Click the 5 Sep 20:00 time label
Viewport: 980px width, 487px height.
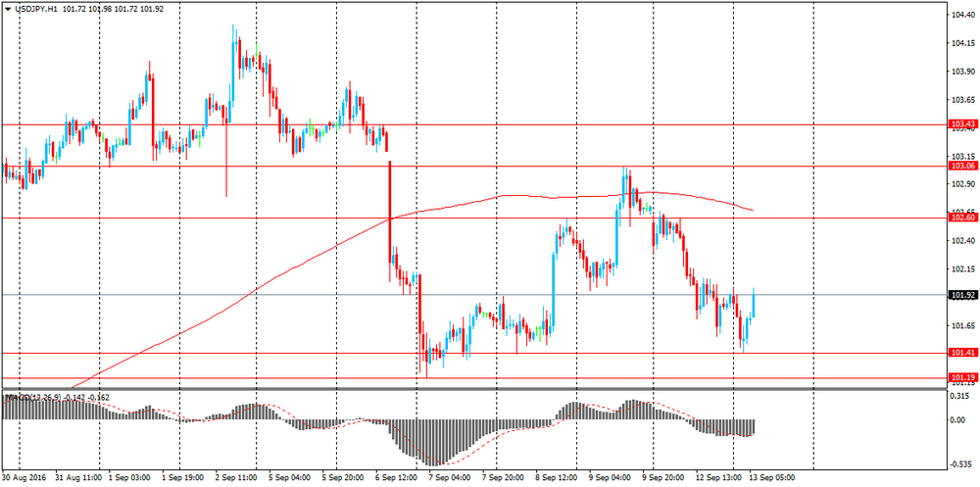tap(341, 477)
